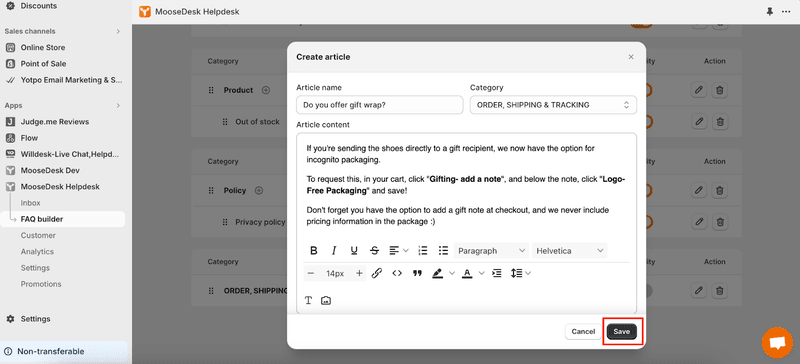Screen dimensions: 800x364
Task: Toggle bold formatting in article editor
Action: [314, 251]
